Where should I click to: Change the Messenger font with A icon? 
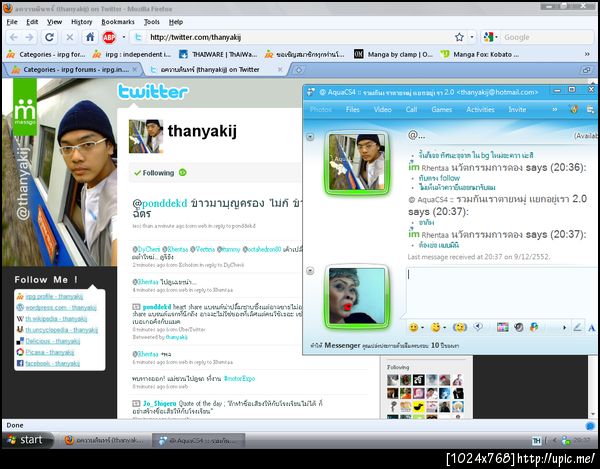click(592, 328)
